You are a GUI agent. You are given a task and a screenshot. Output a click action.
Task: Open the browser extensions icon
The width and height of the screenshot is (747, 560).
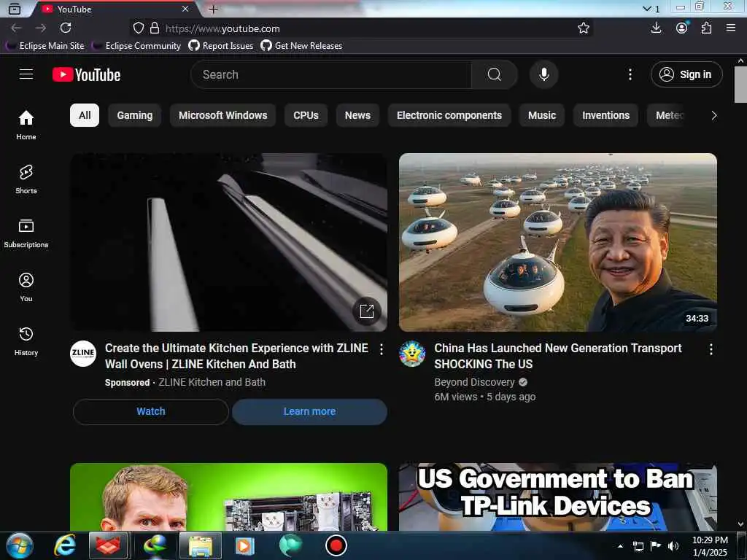[706, 28]
